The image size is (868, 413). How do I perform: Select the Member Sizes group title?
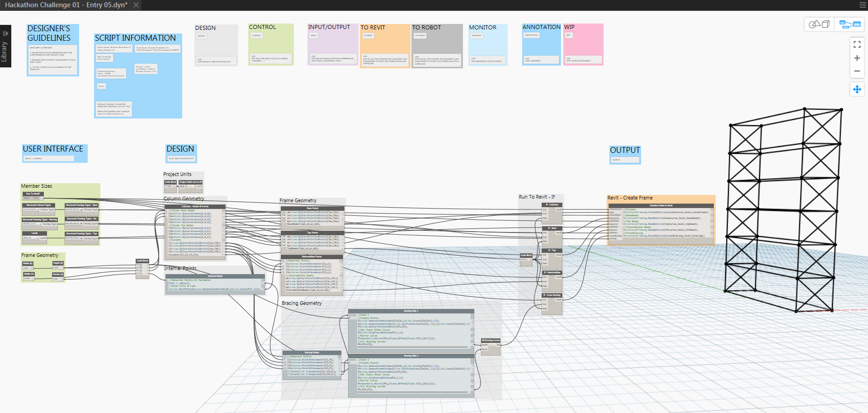coord(37,186)
